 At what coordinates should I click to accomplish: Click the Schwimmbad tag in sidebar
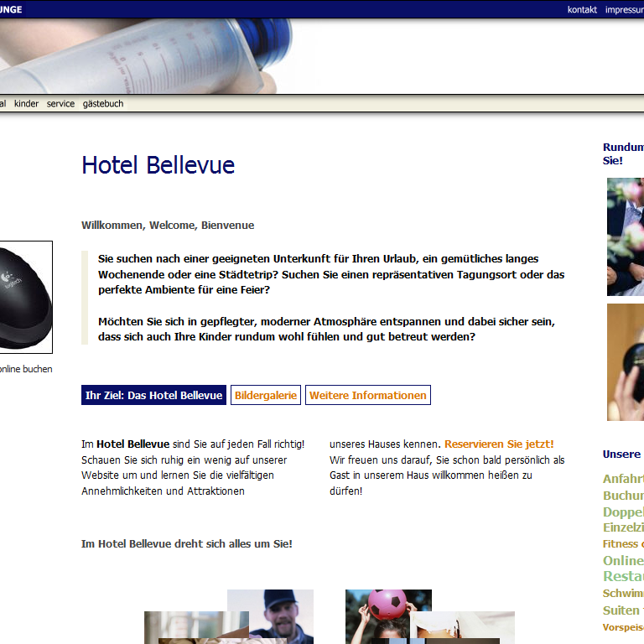[x=623, y=593]
